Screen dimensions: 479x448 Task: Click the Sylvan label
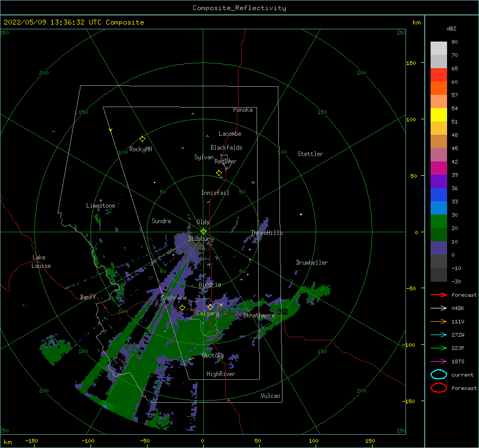[x=204, y=157]
